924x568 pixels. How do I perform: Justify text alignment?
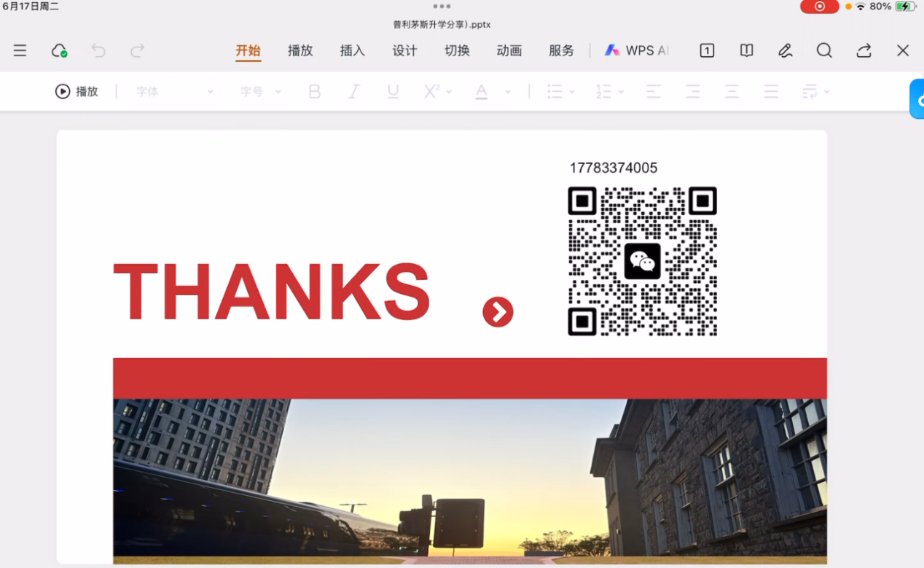point(771,92)
